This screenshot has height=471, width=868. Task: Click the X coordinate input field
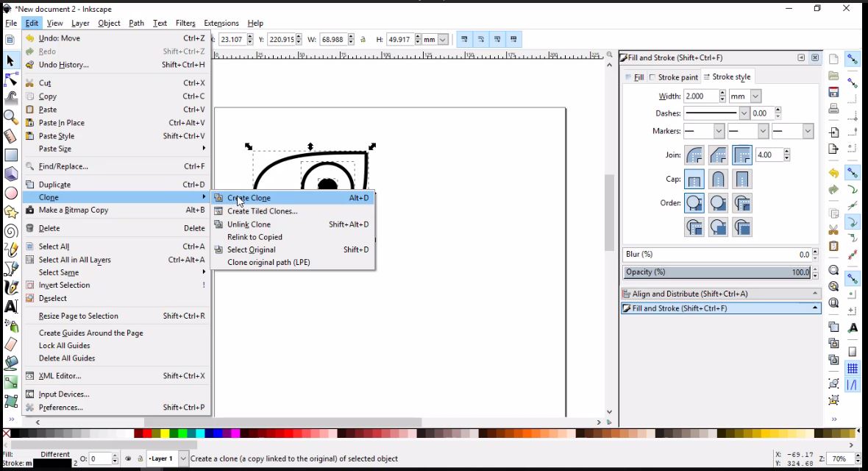pyautogui.click(x=232, y=39)
